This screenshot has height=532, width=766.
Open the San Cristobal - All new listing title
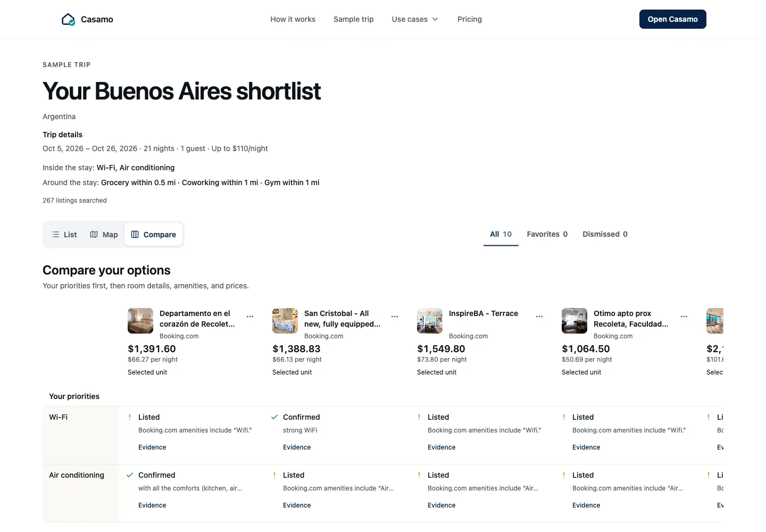click(342, 319)
